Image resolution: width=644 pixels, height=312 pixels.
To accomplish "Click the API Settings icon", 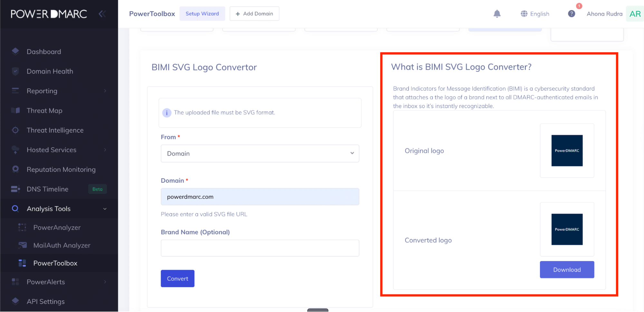I will 15,301.
